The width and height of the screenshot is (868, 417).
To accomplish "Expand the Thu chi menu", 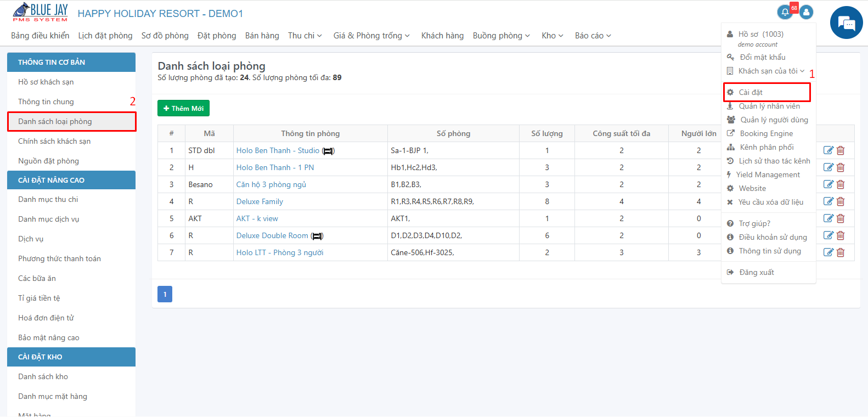I will (305, 36).
